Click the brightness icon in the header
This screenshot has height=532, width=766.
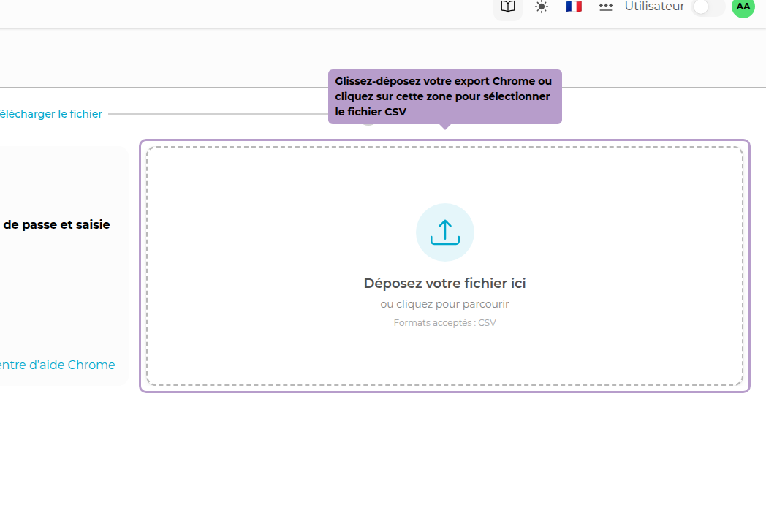tap(541, 7)
